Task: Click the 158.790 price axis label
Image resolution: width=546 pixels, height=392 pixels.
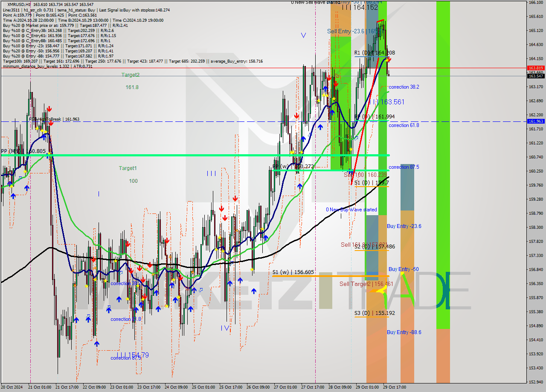Action: (536, 213)
